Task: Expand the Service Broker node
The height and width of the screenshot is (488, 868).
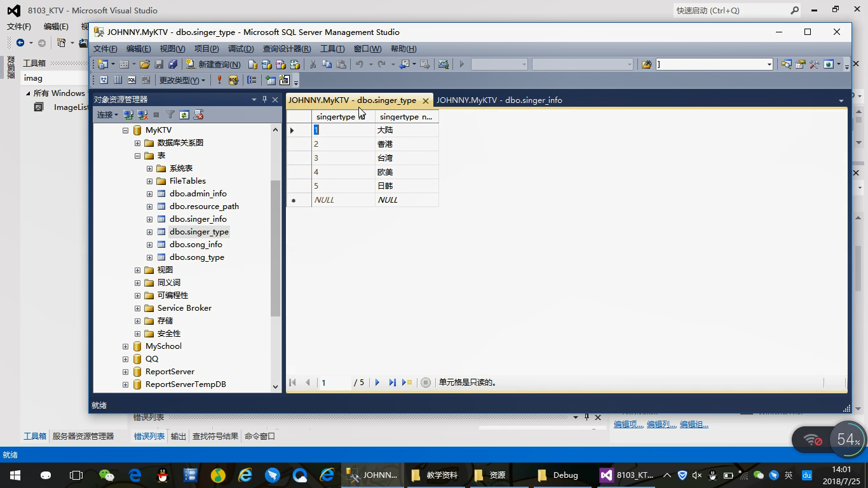Action: tap(137, 308)
